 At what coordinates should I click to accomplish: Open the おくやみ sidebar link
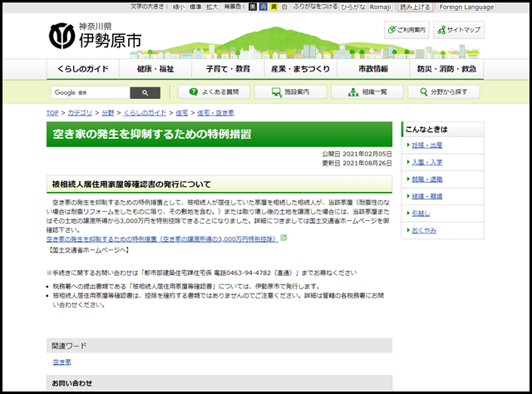pyautogui.click(x=424, y=230)
